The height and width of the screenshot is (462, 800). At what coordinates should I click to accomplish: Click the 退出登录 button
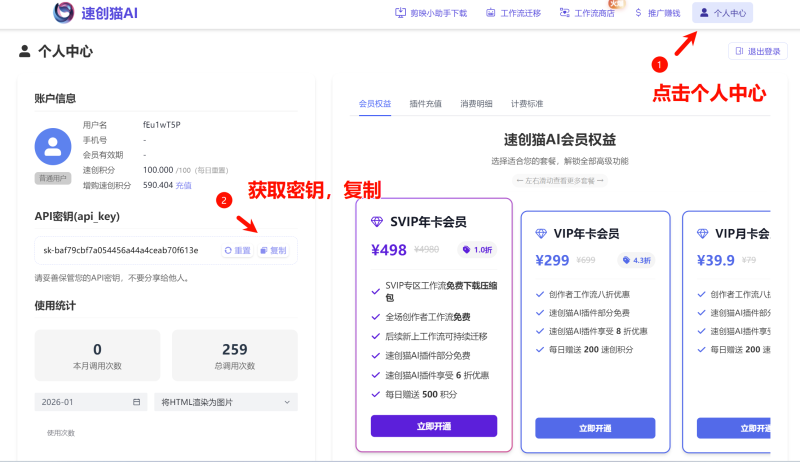(x=758, y=51)
